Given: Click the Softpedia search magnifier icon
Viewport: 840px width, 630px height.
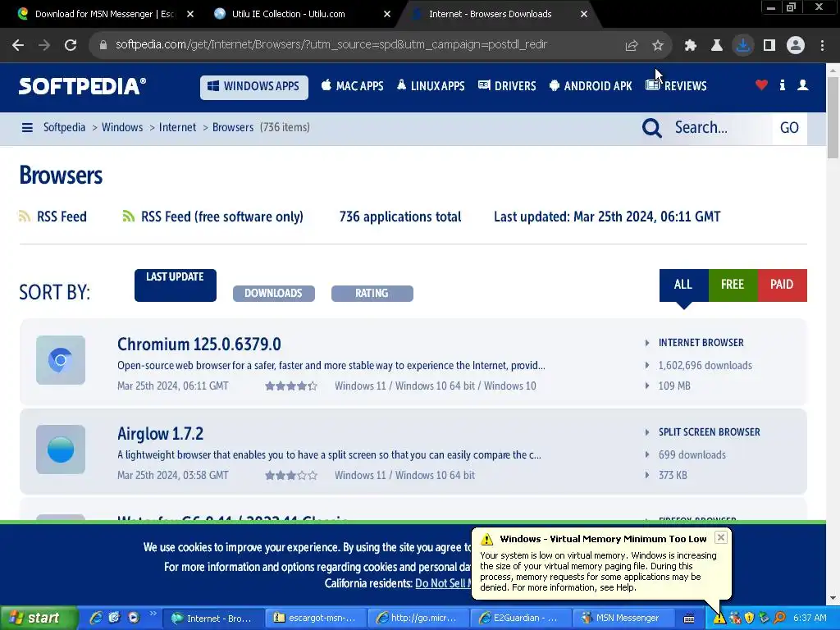Looking at the screenshot, I should (x=652, y=128).
